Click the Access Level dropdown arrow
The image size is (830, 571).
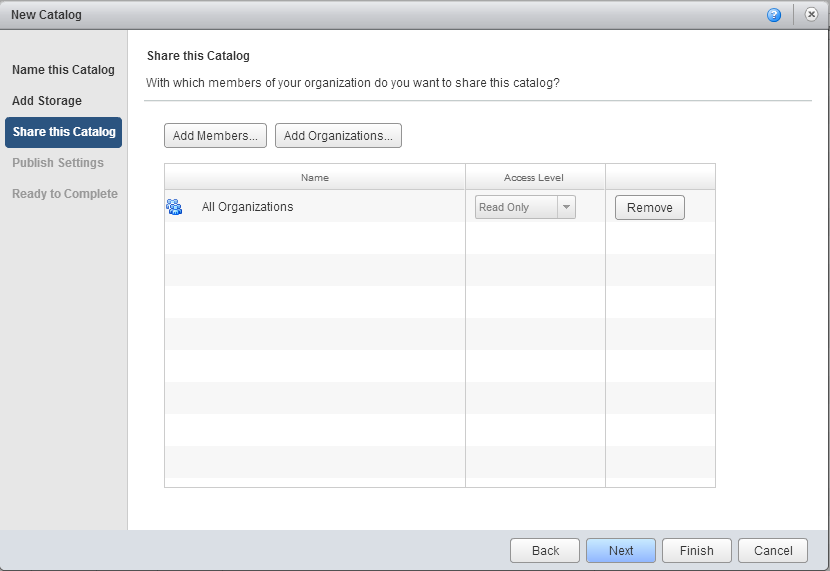[566, 207]
